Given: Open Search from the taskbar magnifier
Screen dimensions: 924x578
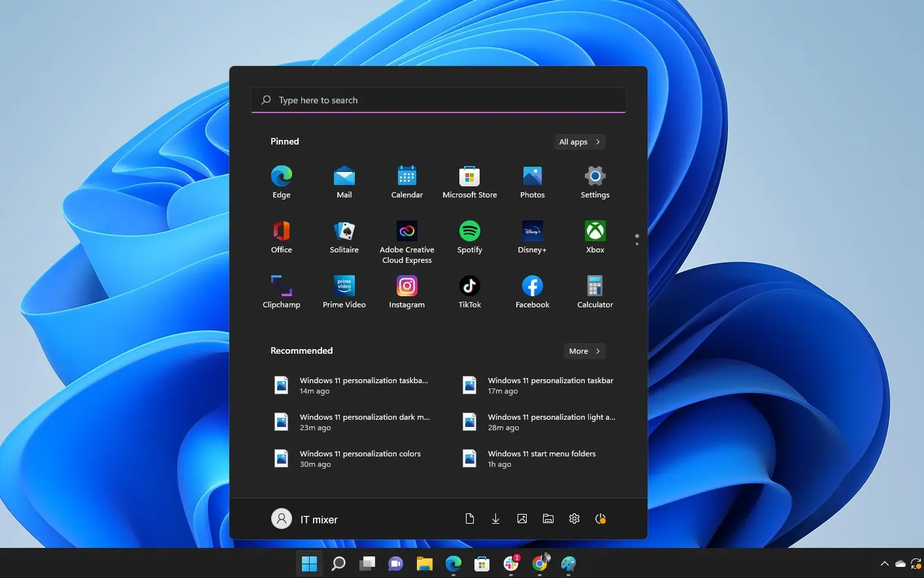Looking at the screenshot, I should 338,563.
